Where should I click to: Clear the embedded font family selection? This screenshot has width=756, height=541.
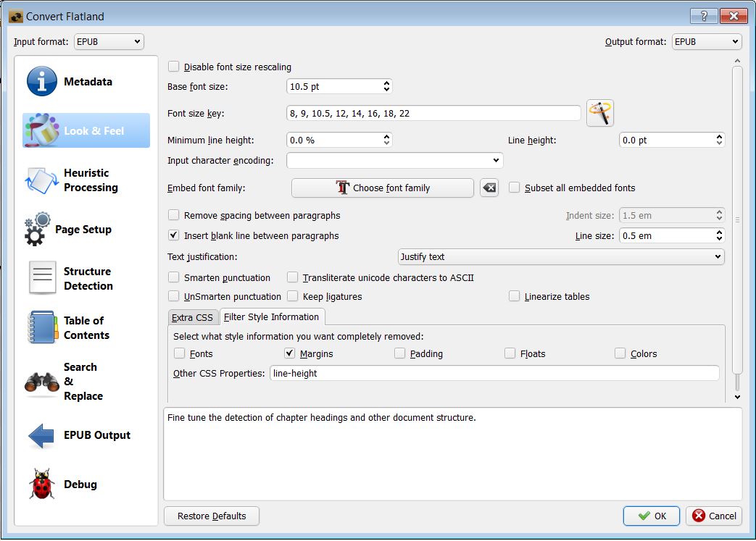point(489,188)
